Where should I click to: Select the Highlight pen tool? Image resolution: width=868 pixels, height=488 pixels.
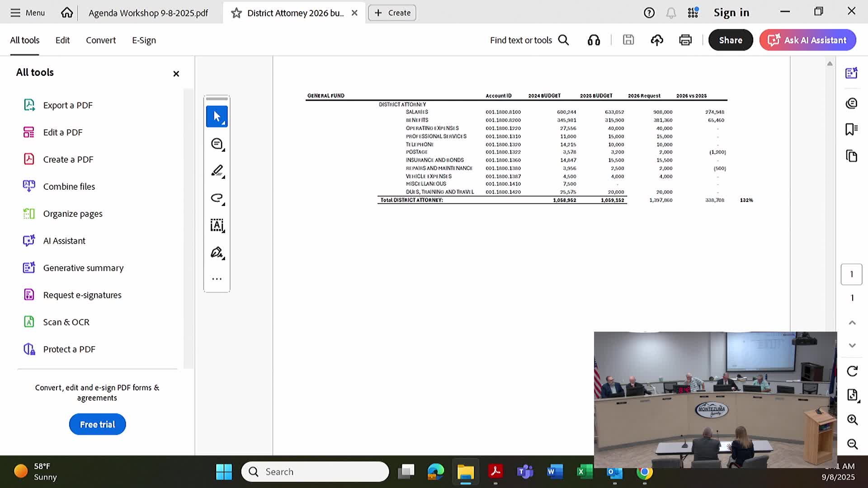[x=217, y=171]
